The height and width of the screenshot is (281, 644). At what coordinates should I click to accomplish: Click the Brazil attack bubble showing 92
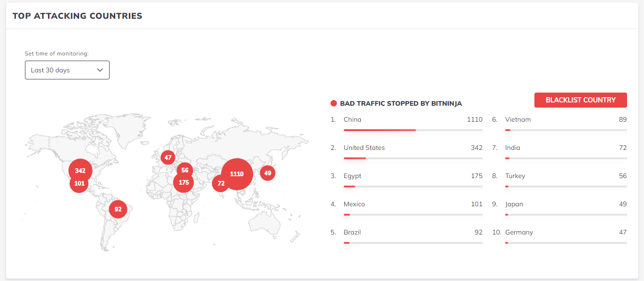118,210
